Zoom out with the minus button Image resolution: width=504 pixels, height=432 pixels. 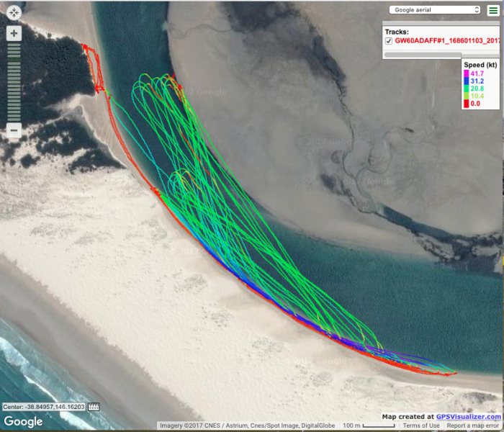(14, 130)
